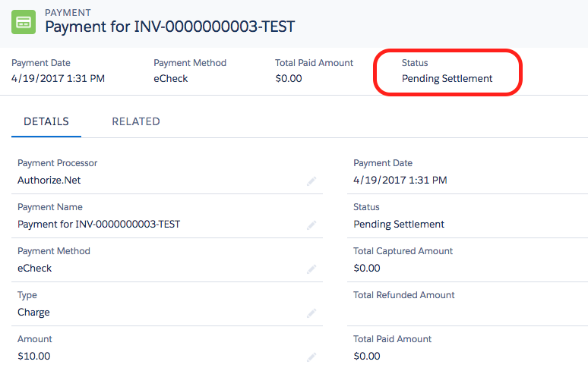Switch to the Details tab

point(46,121)
